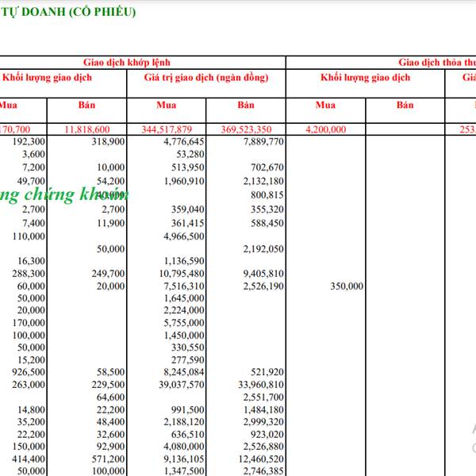Viewport: 476px width, 476px height.
Task: Click cell value 2,526,190
Action: click(263, 286)
